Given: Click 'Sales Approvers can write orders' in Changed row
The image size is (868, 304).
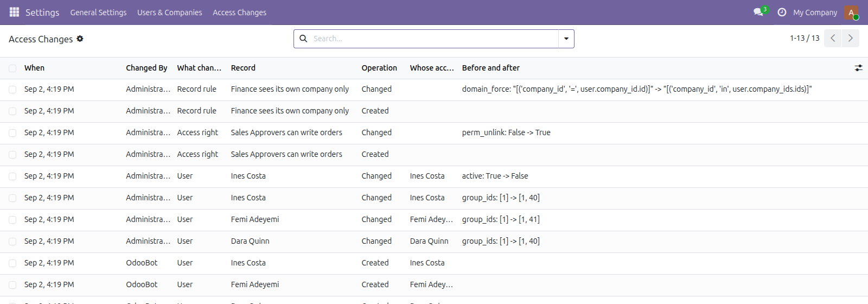Looking at the screenshot, I should point(286,132).
